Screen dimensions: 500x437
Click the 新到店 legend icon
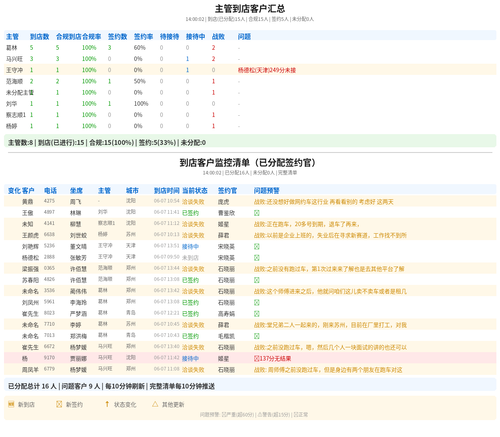coord(11,404)
